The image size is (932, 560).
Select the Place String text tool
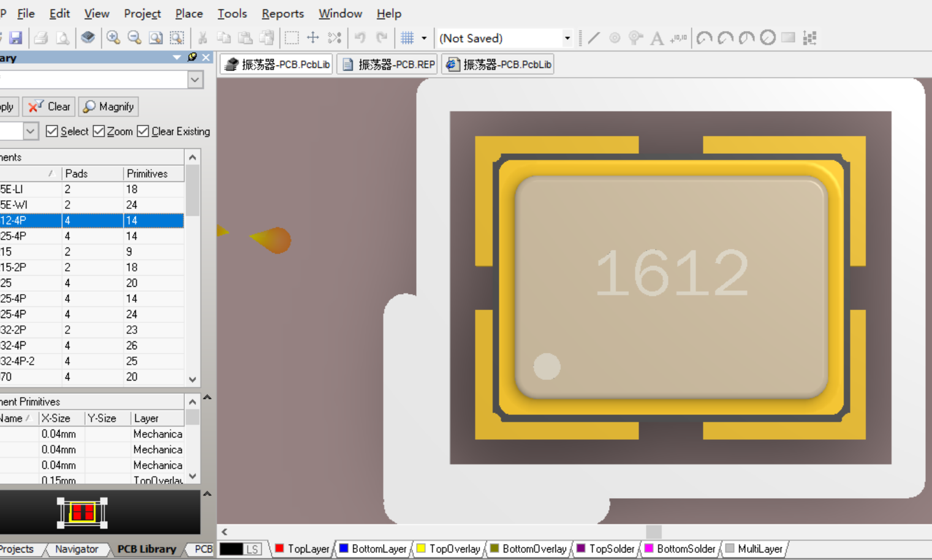(x=656, y=39)
